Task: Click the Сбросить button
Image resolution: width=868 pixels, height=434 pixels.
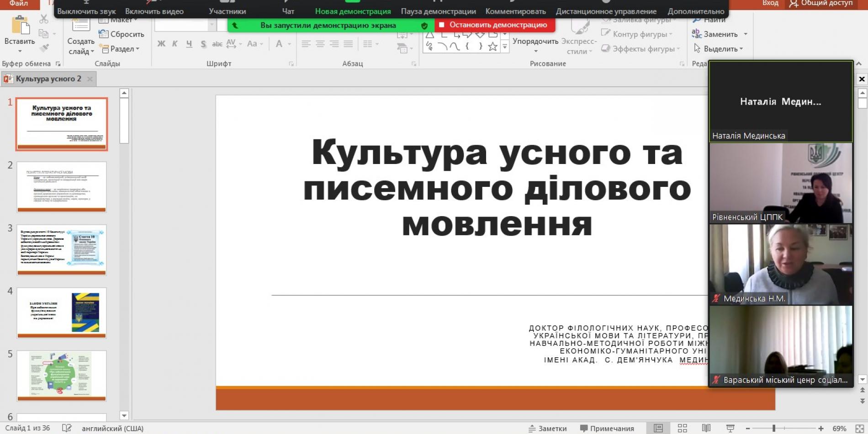Action: (x=122, y=34)
